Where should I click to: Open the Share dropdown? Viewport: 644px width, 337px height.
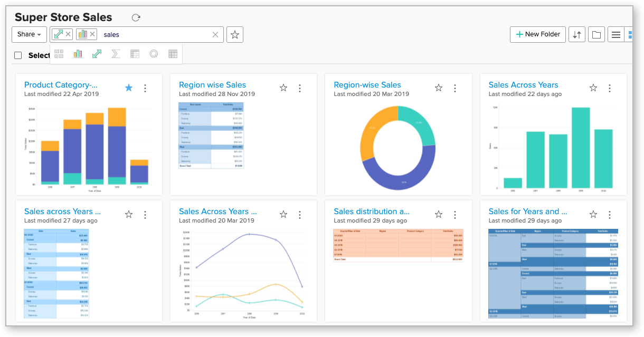[x=29, y=34]
